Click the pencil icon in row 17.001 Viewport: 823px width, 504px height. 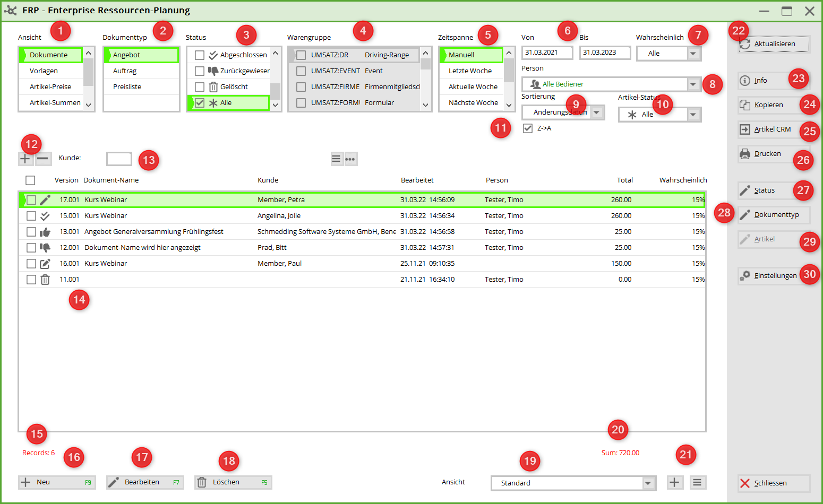[x=45, y=200]
